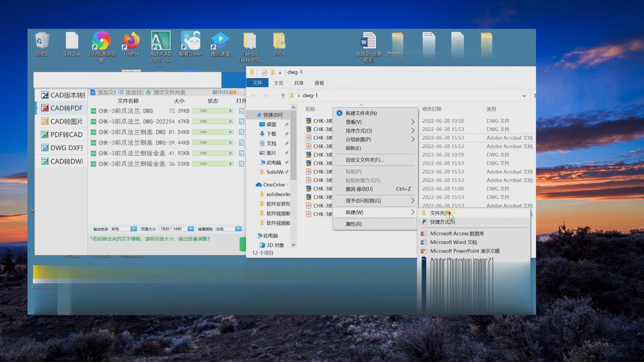
Task: Click the 清空文件列表 broom icon
Action: pyautogui.click(x=149, y=92)
